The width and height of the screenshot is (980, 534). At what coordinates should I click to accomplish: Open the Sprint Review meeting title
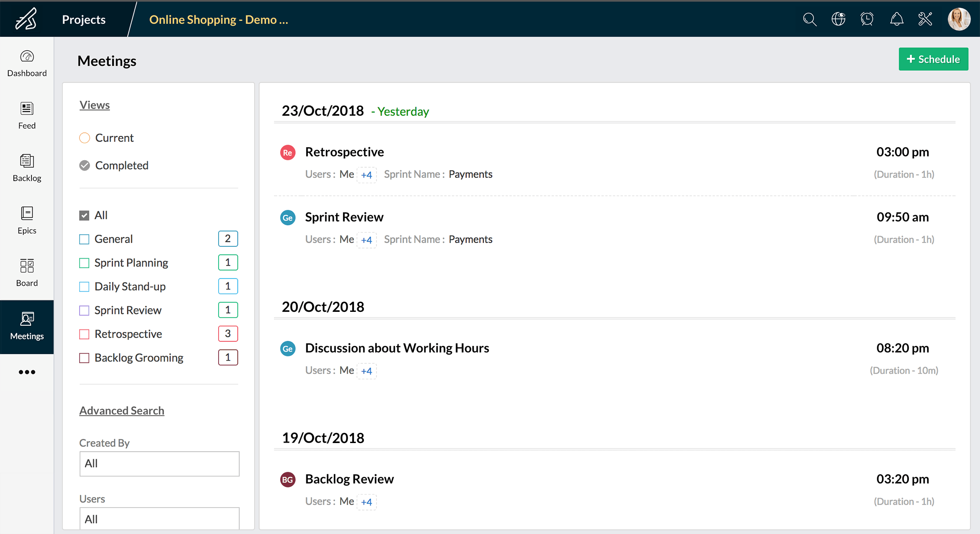coord(344,217)
